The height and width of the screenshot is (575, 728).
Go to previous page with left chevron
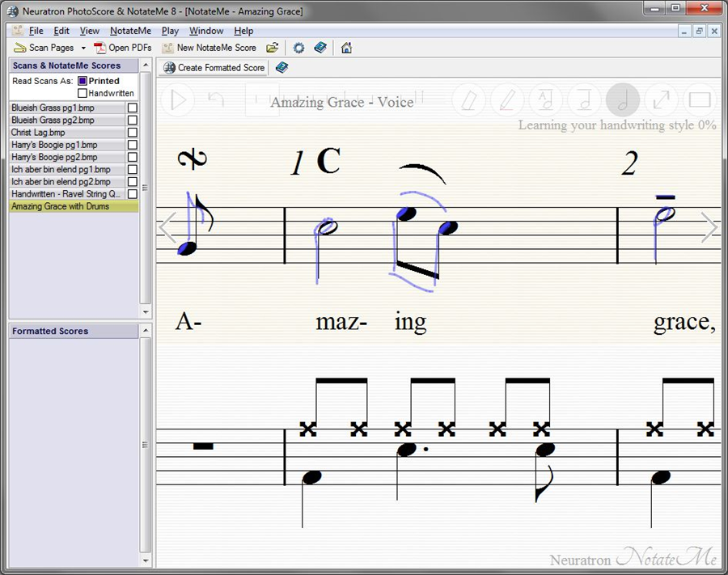pos(167,228)
